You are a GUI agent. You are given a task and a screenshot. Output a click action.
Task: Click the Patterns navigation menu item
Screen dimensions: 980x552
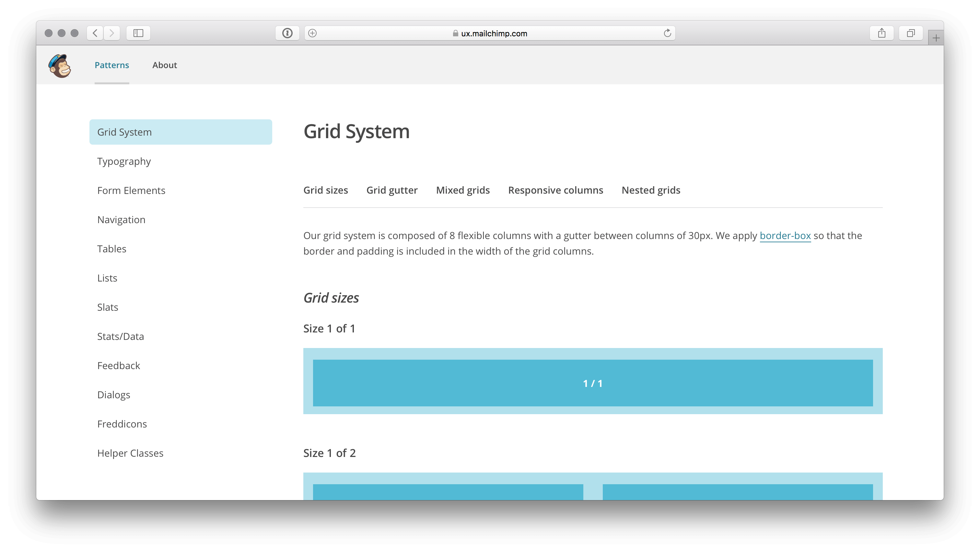point(112,65)
